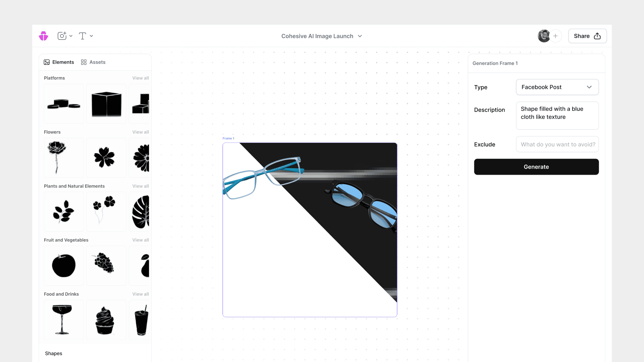Click the Exclude input field
This screenshot has height=362, width=644.
point(557,144)
